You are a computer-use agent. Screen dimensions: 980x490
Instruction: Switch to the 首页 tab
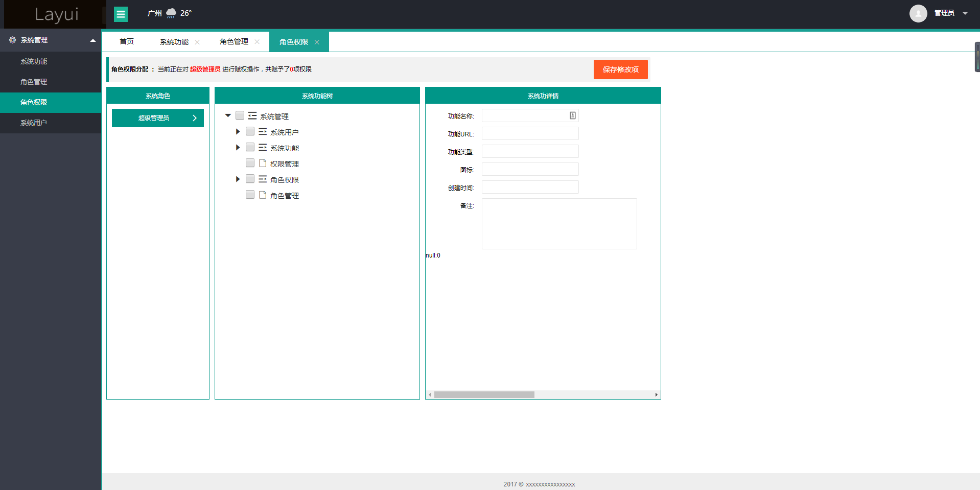point(127,42)
